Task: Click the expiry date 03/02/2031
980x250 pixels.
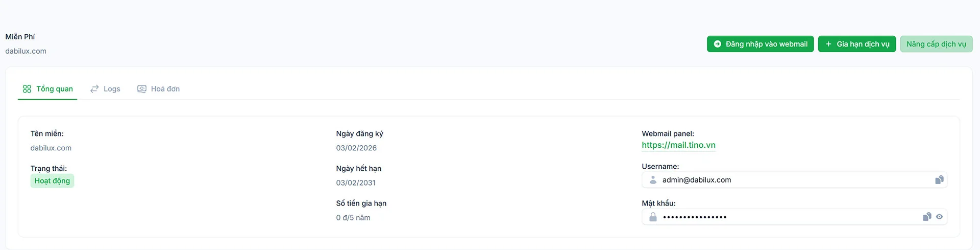Action: pos(356,183)
